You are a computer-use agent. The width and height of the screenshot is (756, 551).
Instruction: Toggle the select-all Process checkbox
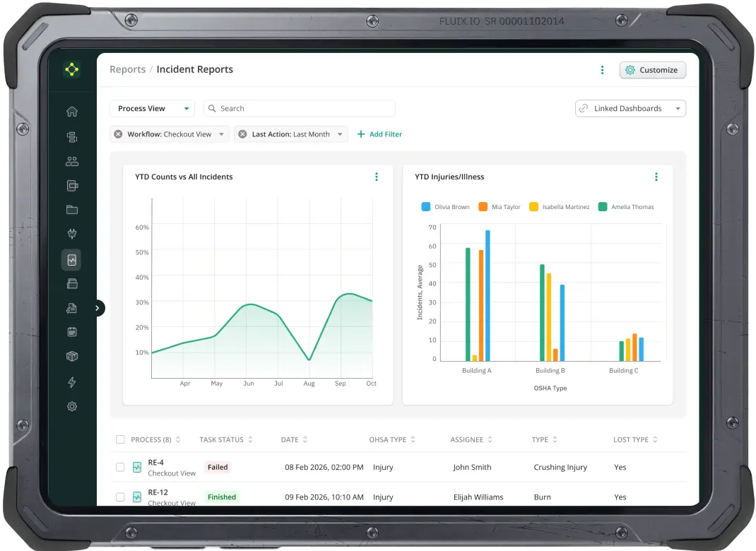120,439
